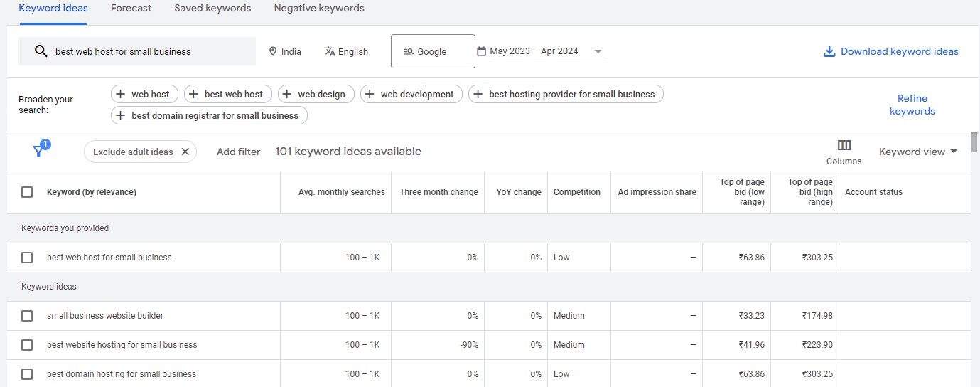Open the Columns layout icon
980x387 pixels.
pyautogui.click(x=844, y=145)
